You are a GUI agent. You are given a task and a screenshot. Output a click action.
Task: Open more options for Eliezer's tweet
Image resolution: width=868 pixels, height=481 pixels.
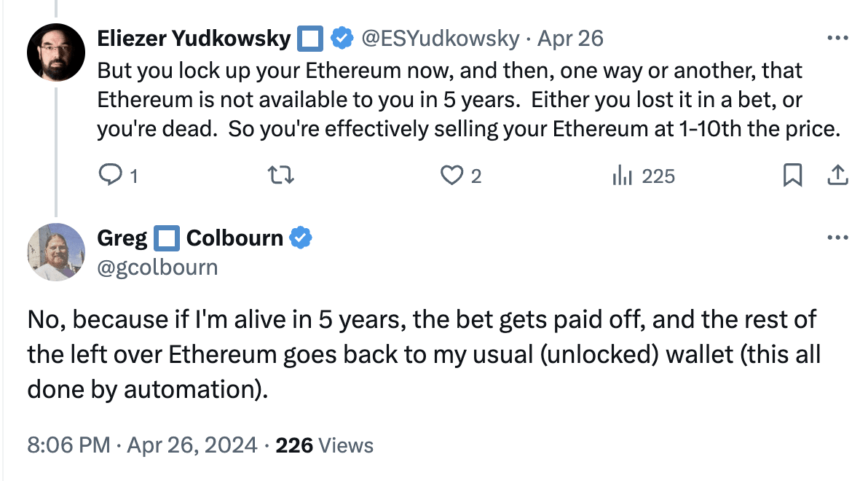click(x=838, y=37)
